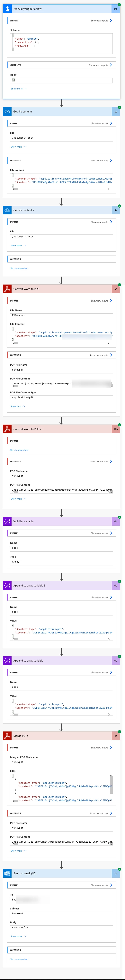Show raw inputs for Get file content 2
This screenshot has width=125, height=980.
(x=101, y=222)
